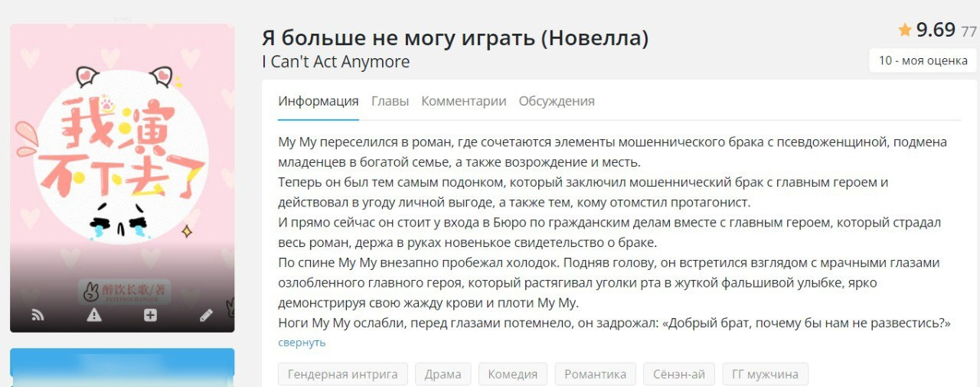Screen dimensions: 980x387
Task: Open the Информация tab
Action: coord(318,101)
